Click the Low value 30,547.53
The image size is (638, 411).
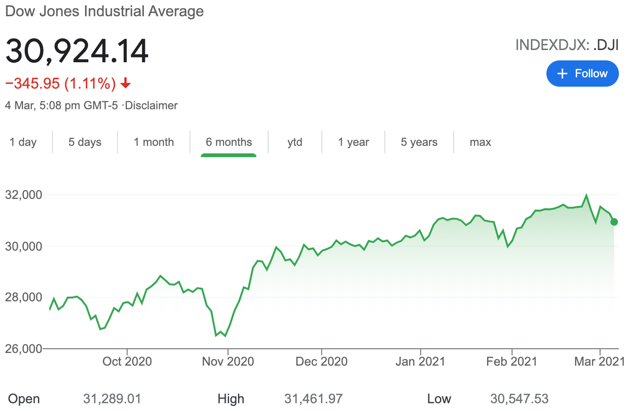[x=520, y=398]
